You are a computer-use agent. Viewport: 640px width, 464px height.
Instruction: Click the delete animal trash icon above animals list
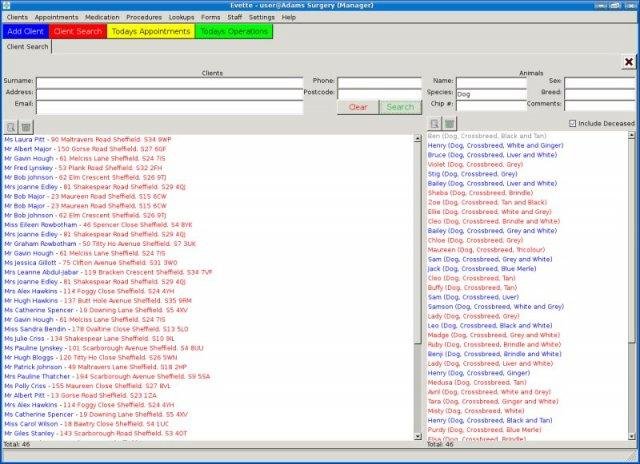click(x=449, y=124)
